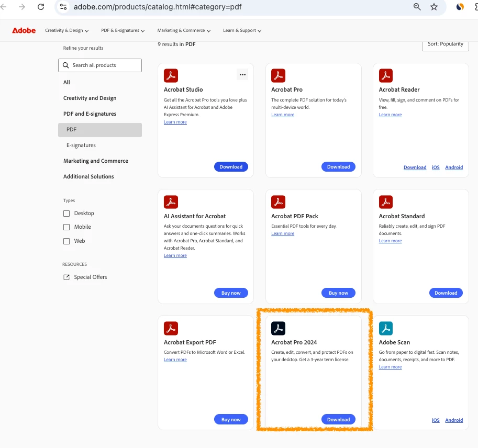Click the Acrobat Pro 2024 dark product icon
The height and width of the screenshot is (448, 478).
click(x=278, y=328)
